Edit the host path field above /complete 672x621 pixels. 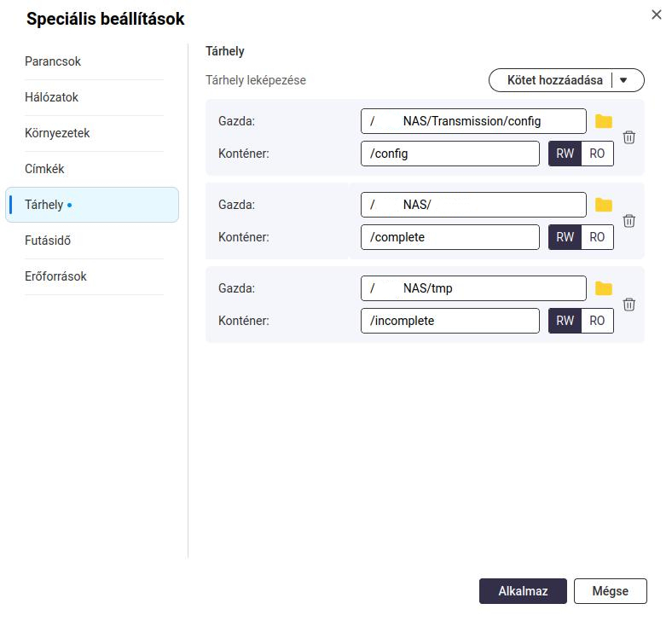coord(473,205)
